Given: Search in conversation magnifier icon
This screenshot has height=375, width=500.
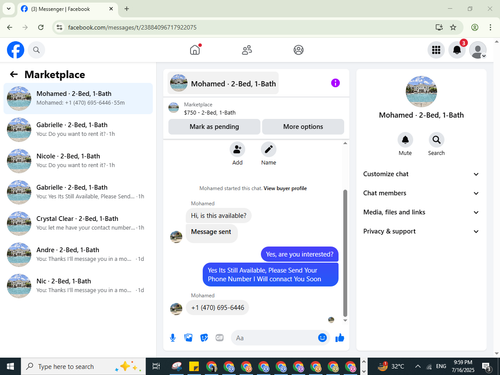Looking at the screenshot, I should pos(436,140).
